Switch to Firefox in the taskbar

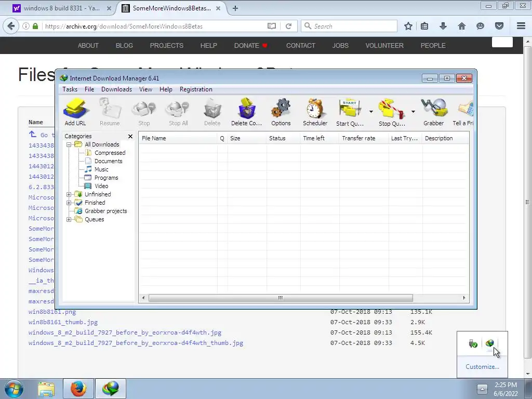78,389
